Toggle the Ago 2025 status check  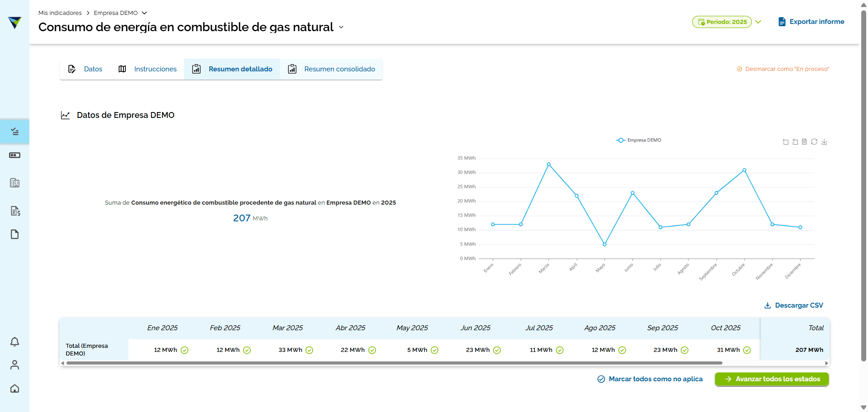coord(622,350)
